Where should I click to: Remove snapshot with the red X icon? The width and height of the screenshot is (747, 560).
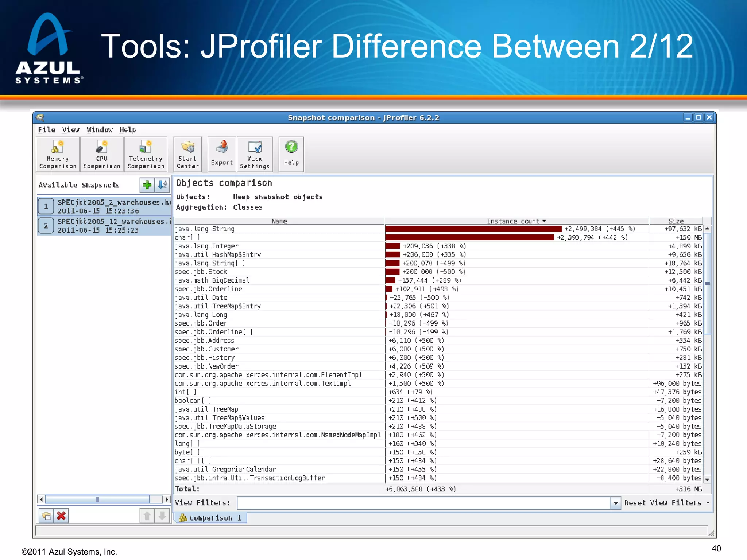pos(61,516)
